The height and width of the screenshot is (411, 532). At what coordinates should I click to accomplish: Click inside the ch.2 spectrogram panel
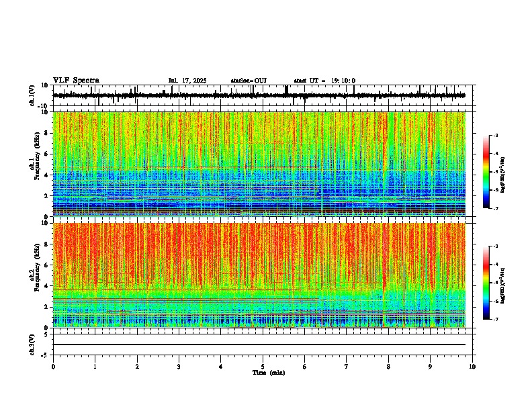tap(259, 275)
